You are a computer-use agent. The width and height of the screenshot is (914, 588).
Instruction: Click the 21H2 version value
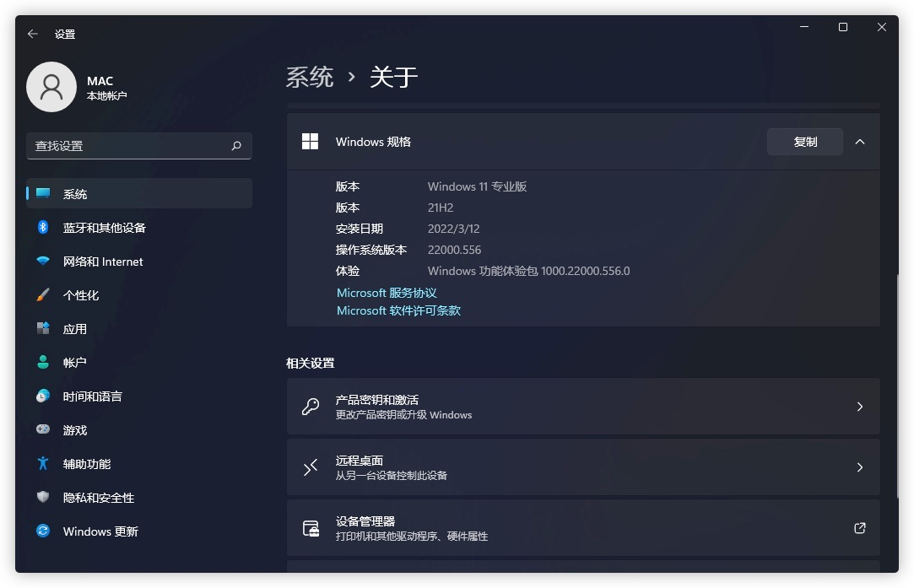(x=441, y=208)
